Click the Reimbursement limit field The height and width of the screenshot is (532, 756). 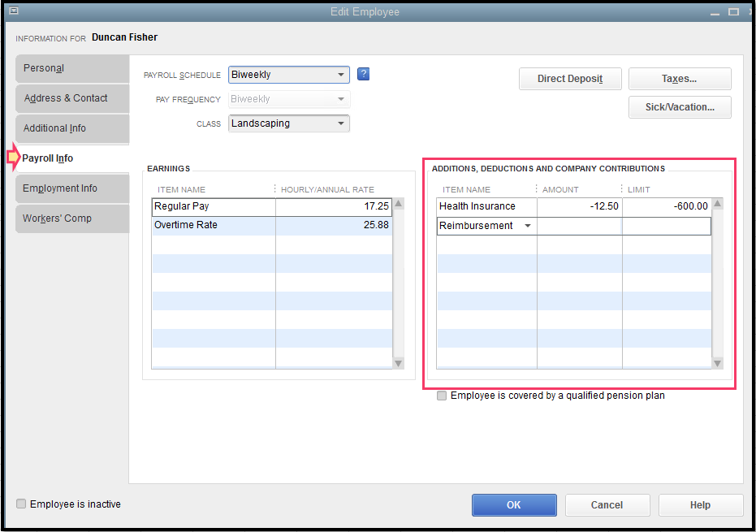[667, 227]
